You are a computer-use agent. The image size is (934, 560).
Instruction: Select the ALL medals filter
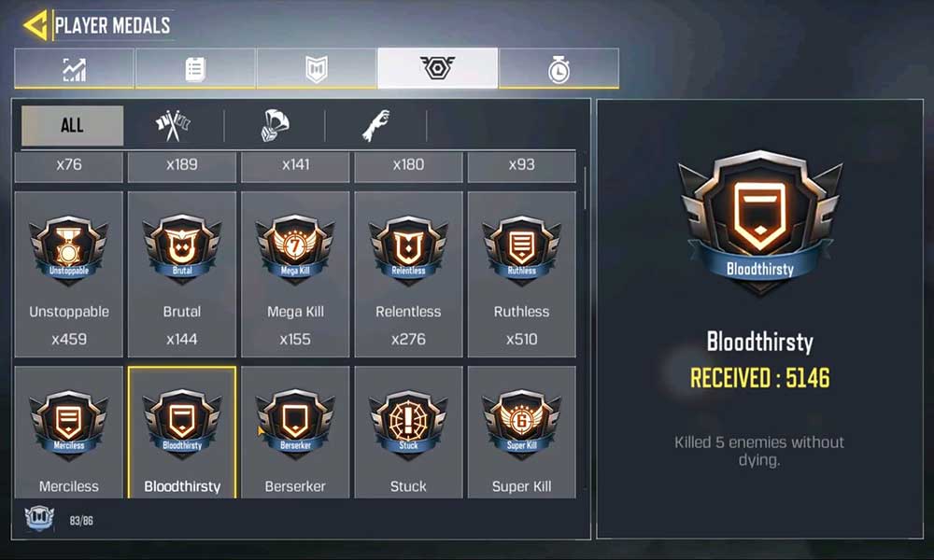coord(72,125)
